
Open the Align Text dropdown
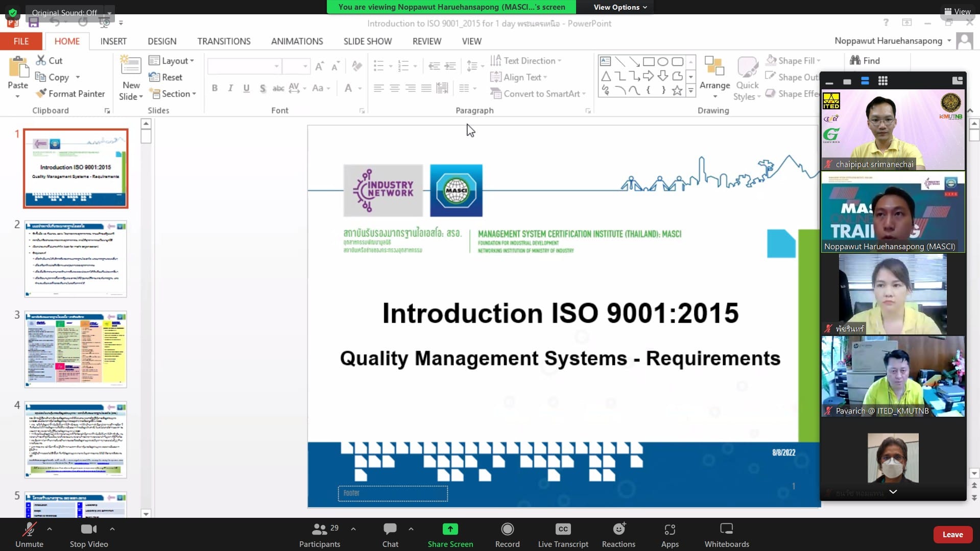[x=519, y=77]
